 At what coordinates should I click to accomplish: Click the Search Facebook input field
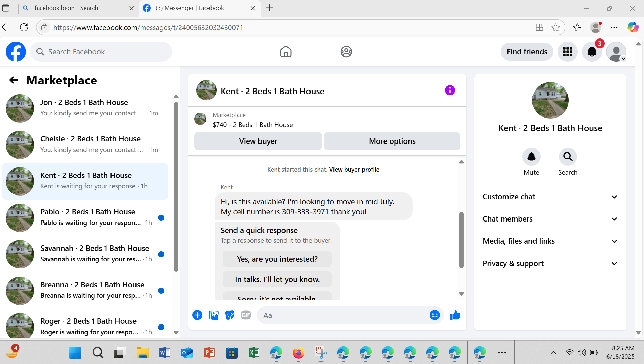[101, 52]
